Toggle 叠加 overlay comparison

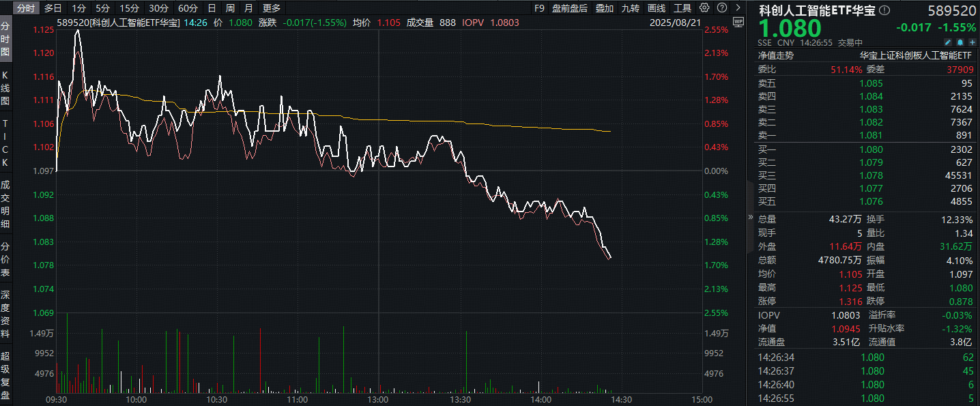pos(604,8)
